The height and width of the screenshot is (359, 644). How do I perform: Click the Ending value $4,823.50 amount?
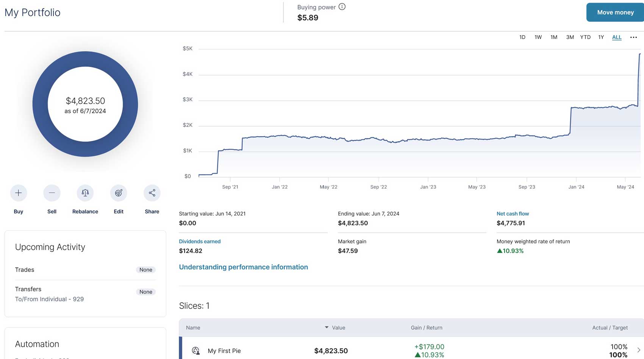point(353,223)
